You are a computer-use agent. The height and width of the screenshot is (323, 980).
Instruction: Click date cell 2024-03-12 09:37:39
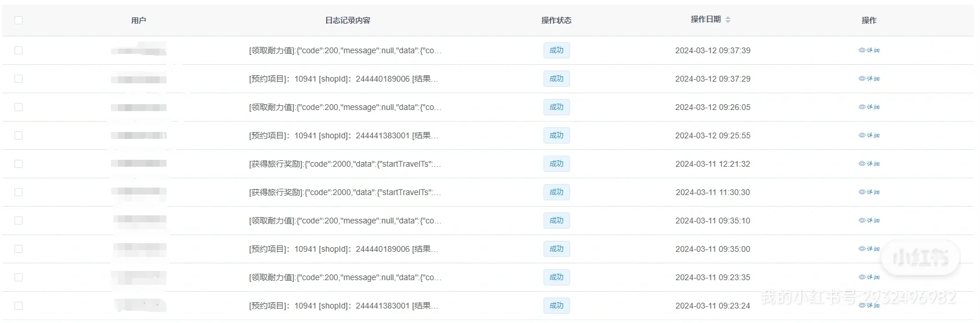[713, 50]
